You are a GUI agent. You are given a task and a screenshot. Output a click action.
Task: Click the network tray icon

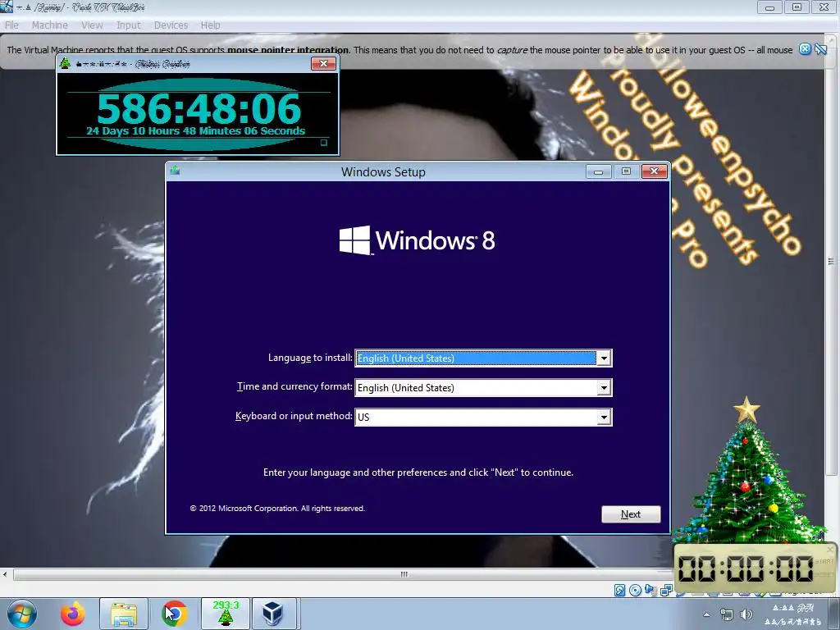(727, 614)
